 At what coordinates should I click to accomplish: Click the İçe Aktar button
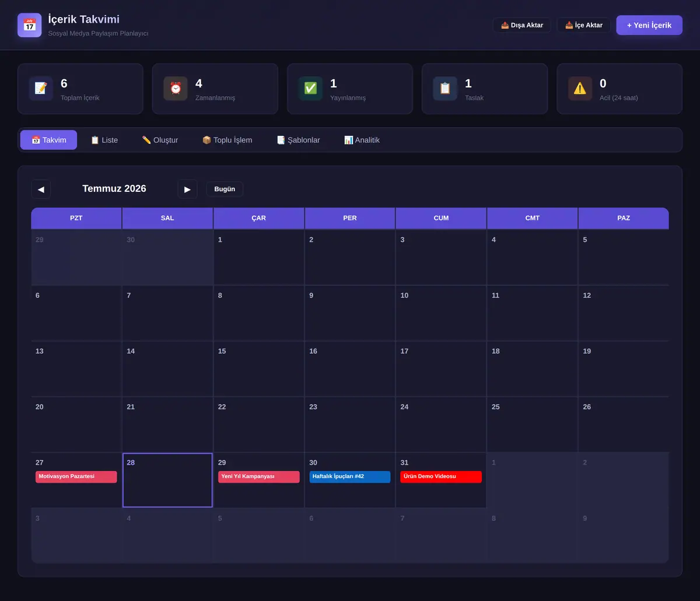(584, 25)
